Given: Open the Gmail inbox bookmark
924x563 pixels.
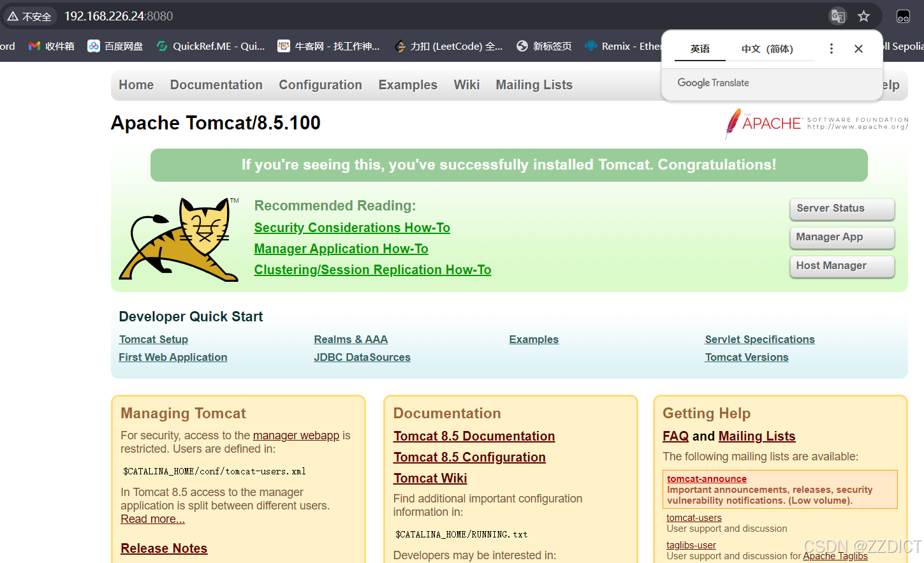Looking at the screenshot, I should pyautogui.click(x=52, y=46).
